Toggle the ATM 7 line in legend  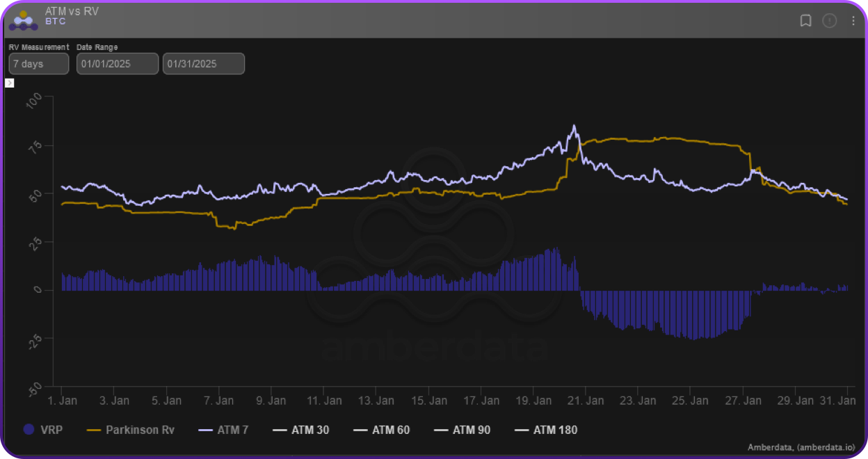click(x=223, y=430)
